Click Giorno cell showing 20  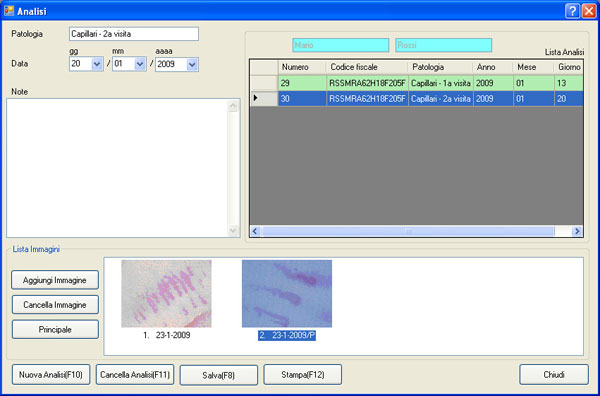click(569, 99)
